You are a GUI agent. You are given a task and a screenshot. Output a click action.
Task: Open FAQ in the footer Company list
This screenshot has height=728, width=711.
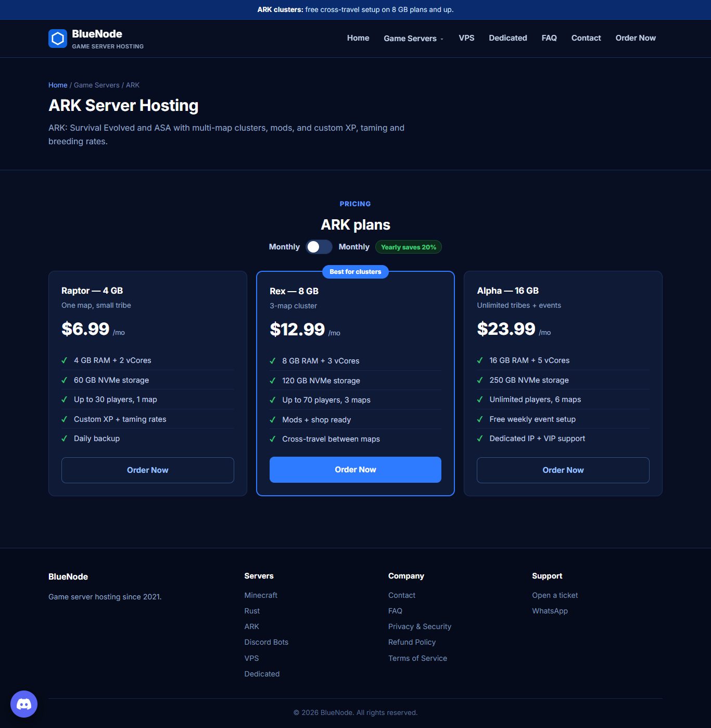pyautogui.click(x=395, y=611)
